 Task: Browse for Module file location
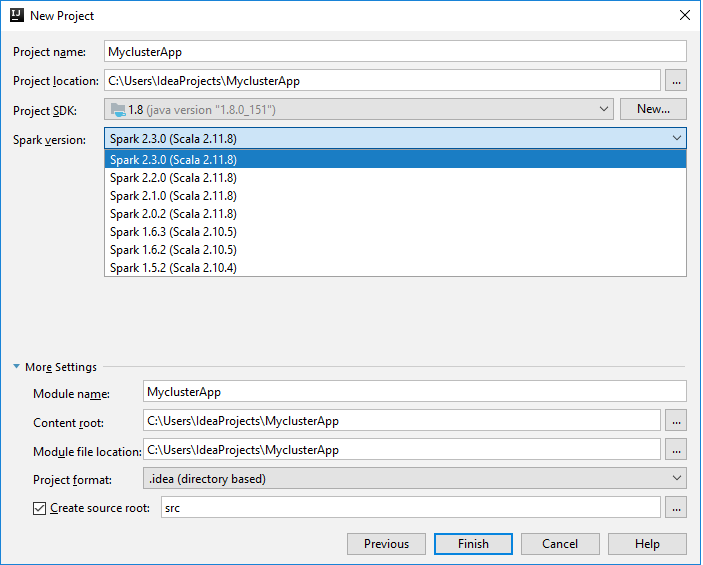(676, 449)
